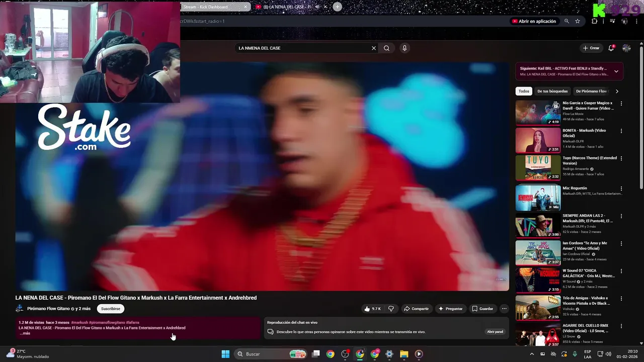Open Windows Start menu
Viewport: 644px width, 362px height.
pyautogui.click(x=225, y=354)
